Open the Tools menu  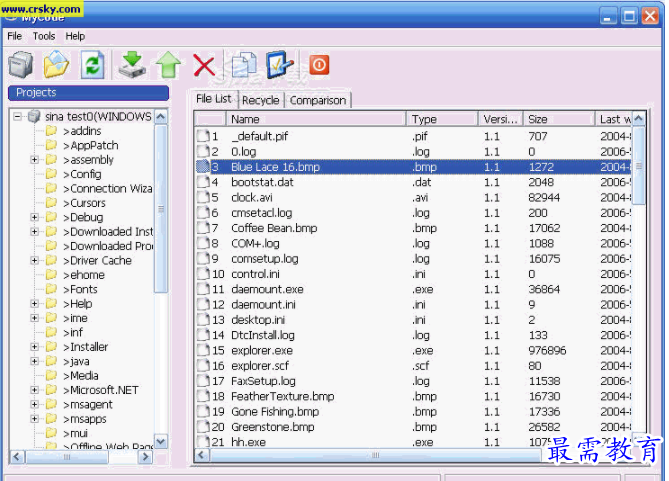pos(44,36)
